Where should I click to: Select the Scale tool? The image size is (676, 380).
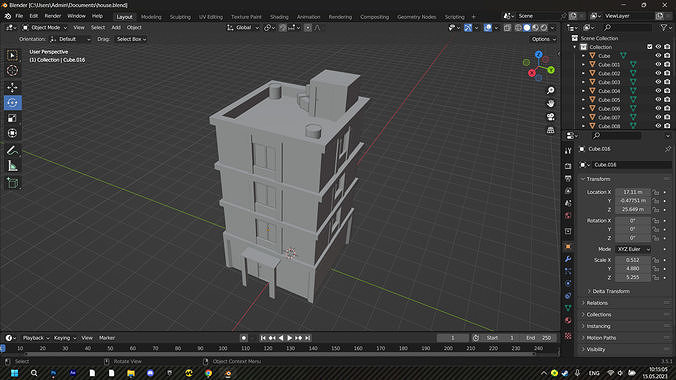13,118
